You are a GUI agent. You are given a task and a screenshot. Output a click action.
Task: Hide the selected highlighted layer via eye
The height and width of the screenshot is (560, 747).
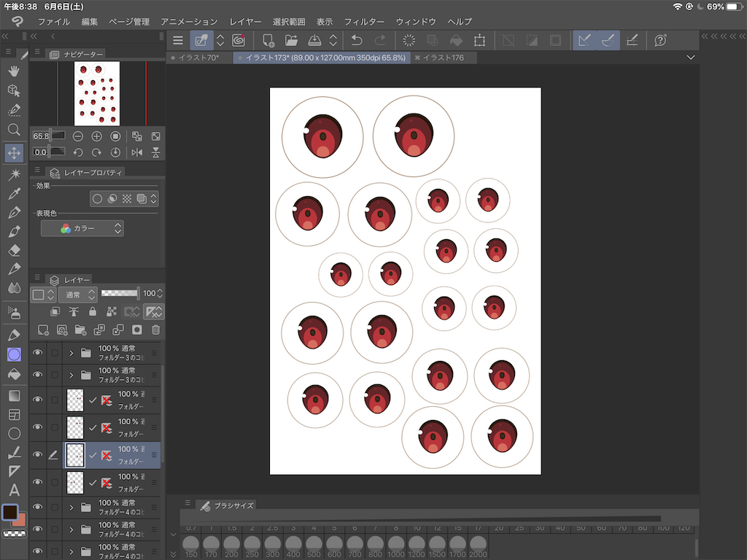pos(38,455)
